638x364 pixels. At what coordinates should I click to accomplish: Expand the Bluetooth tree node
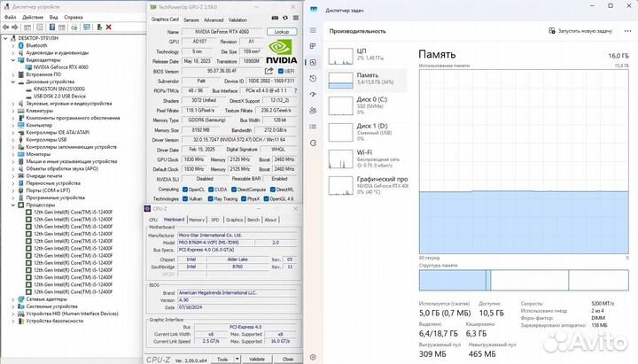pos(13,45)
